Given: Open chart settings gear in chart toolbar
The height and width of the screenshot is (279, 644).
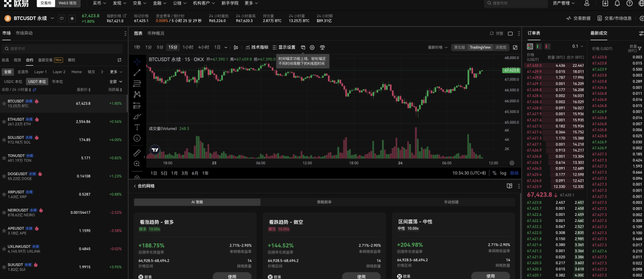Looking at the screenshot, I should click(x=312, y=47).
